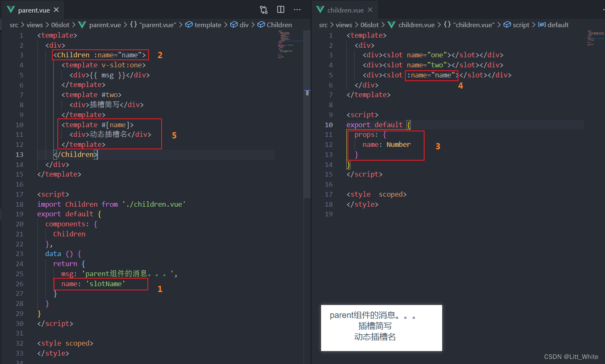The width and height of the screenshot is (605, 364).
Task: Click the cube icon before div breadcrumb
Action: [x=234, y=25]
